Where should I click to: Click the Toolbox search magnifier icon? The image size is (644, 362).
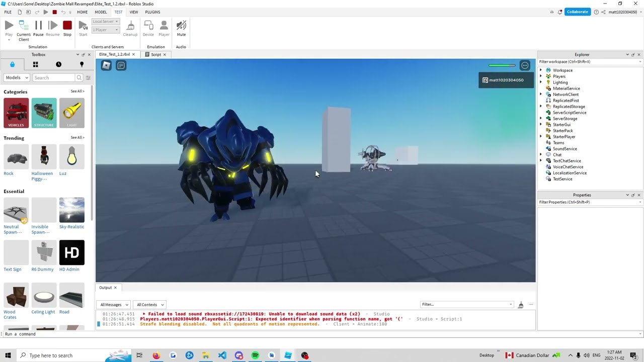[x=79, y=77]
